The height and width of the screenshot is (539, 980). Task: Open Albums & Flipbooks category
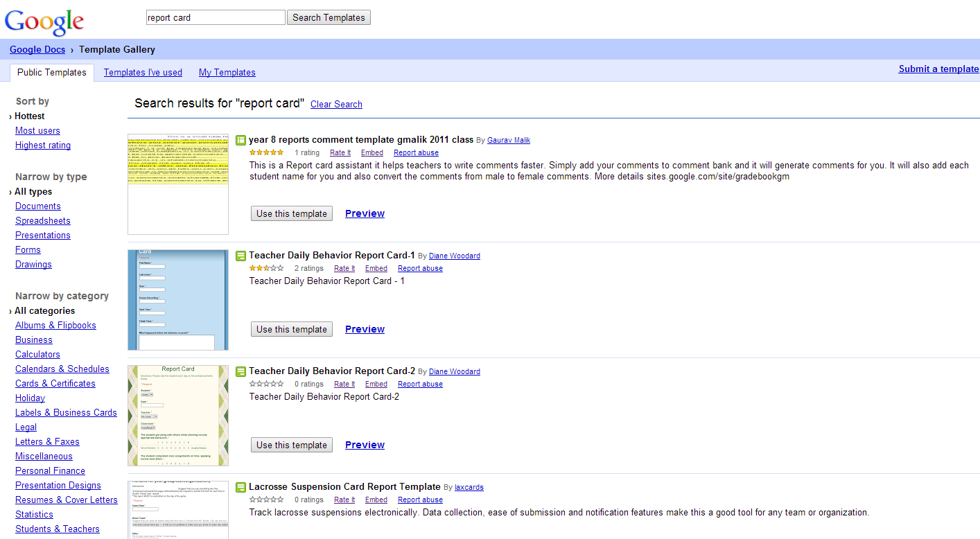click(55, 325)
